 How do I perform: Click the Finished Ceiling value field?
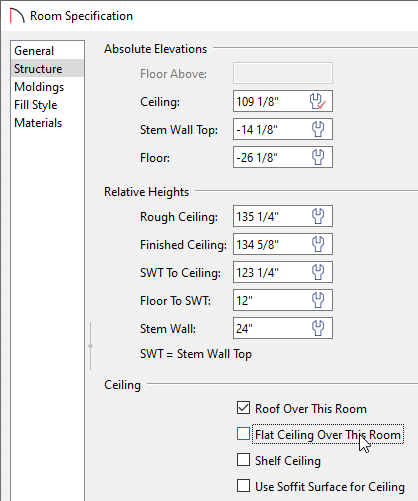[x=283, y=244]
